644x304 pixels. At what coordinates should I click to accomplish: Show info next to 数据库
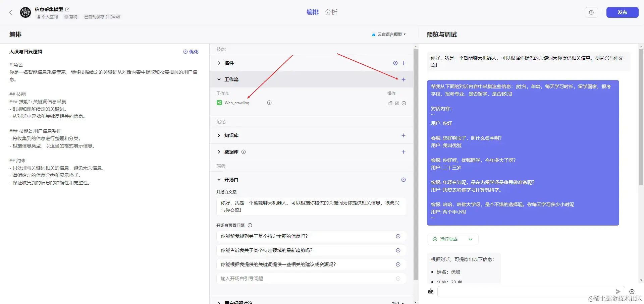pyautogui.click(x=244, y=152)
